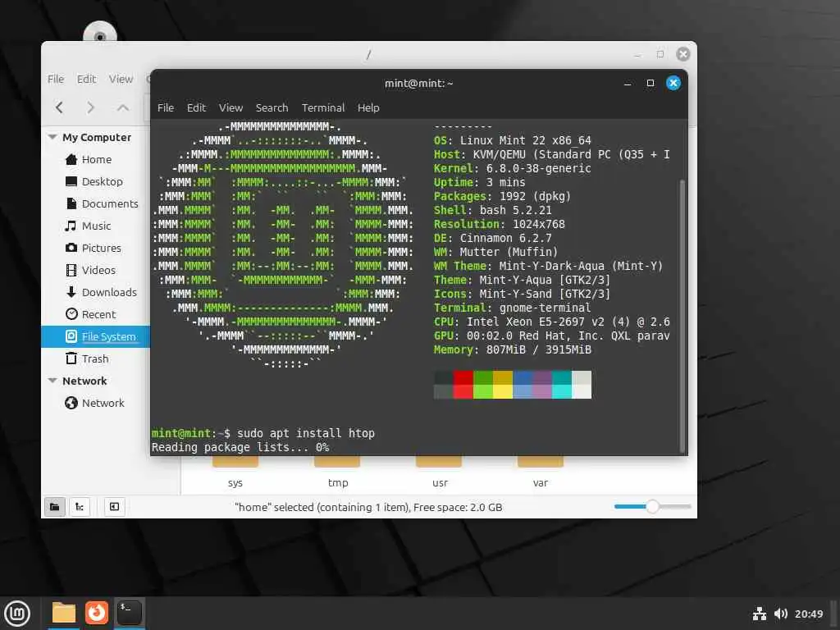Open the clock showing 20:49

point(808,614)
